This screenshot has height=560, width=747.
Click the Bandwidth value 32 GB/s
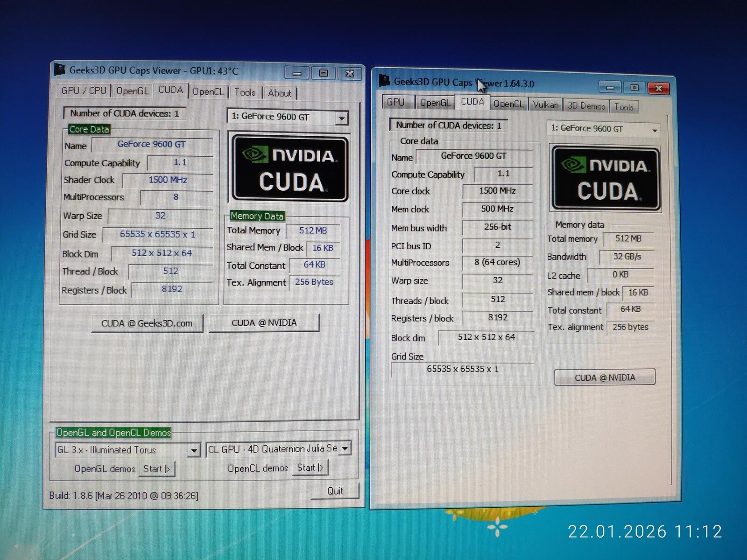(627, 257)
